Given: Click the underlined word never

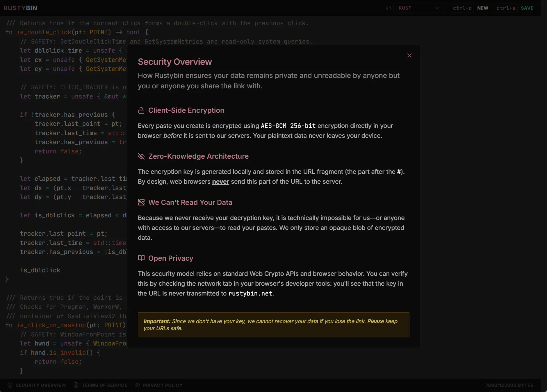Looking at the screenshot, I should (x=221, y=182).
